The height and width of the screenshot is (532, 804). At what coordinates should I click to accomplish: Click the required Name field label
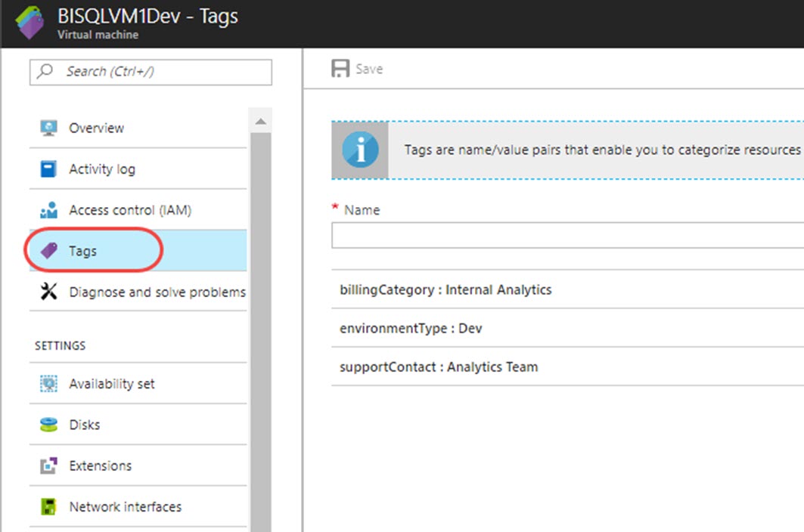pos(362,210)
